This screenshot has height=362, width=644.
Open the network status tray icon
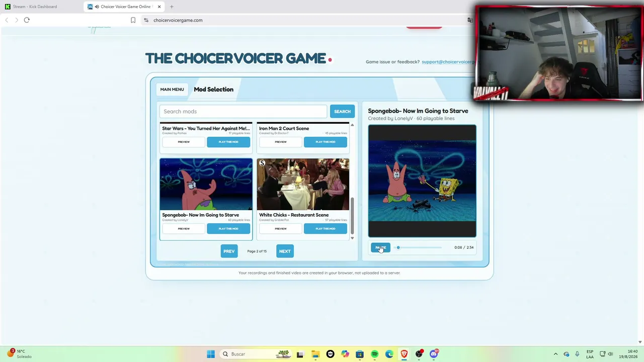tap(603, 354)
